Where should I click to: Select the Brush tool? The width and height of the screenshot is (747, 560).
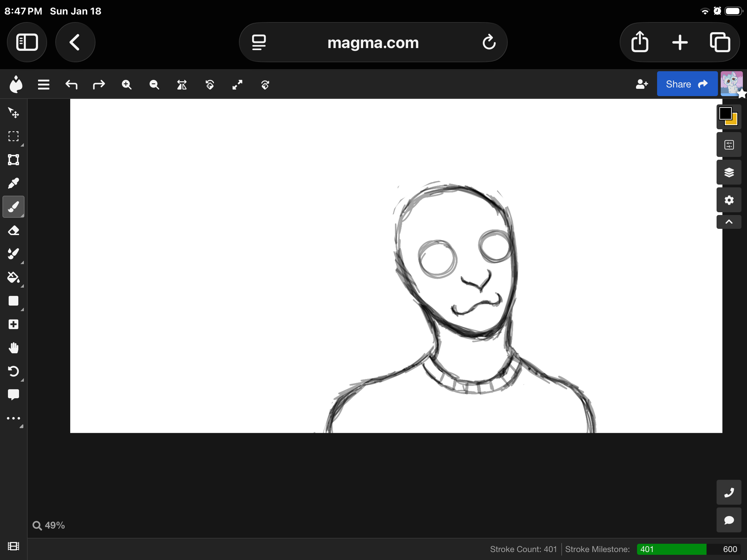coord(13,206)
